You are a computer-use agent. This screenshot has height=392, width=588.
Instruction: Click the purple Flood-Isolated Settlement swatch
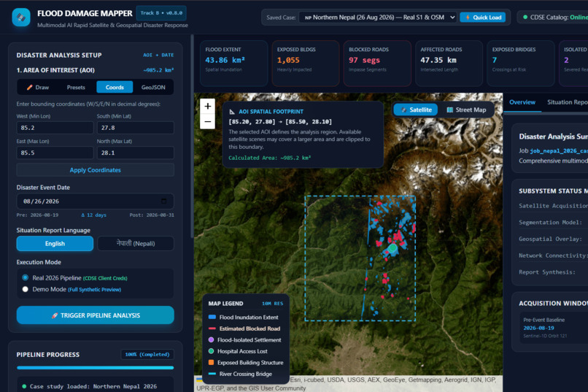[211, 340]
